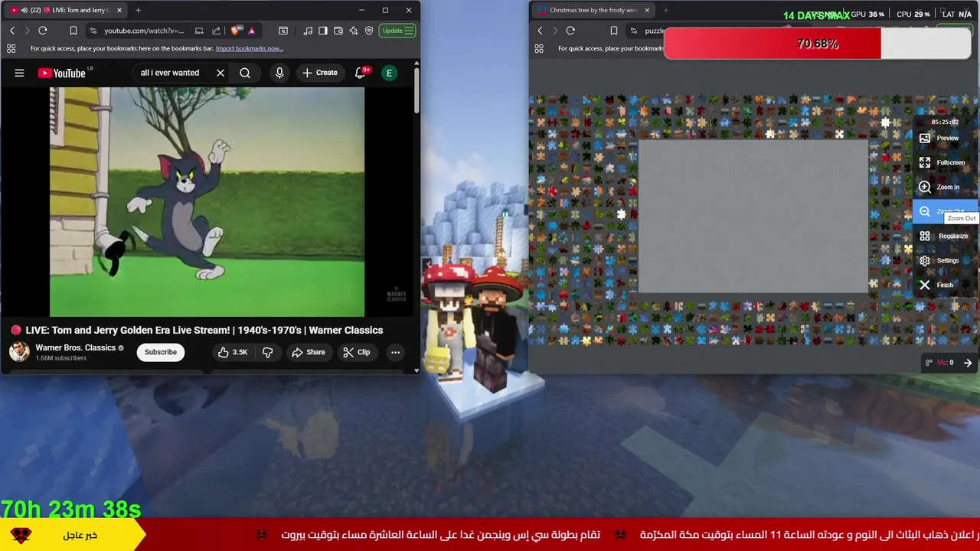Open the YouTube hamburger guide menu
The image size is (980, 551).
(x=19, y=73)
